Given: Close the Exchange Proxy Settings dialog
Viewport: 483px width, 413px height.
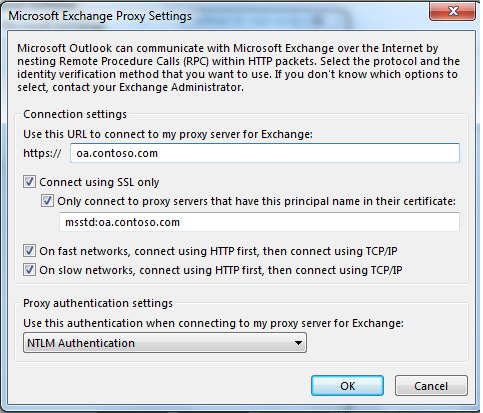Looking at the screenshot, I should point(452,12).
